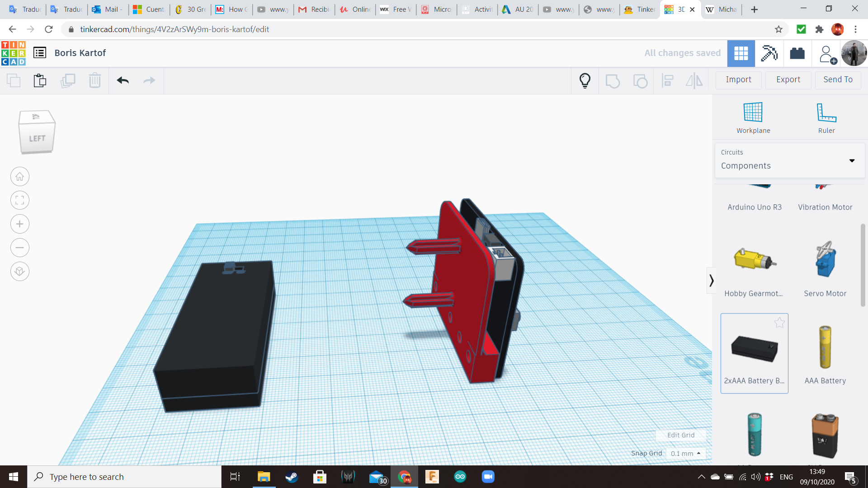868x488 pixels.
Task: Click the Undo arrow in toolbar
Action: [x=123, y=80]
